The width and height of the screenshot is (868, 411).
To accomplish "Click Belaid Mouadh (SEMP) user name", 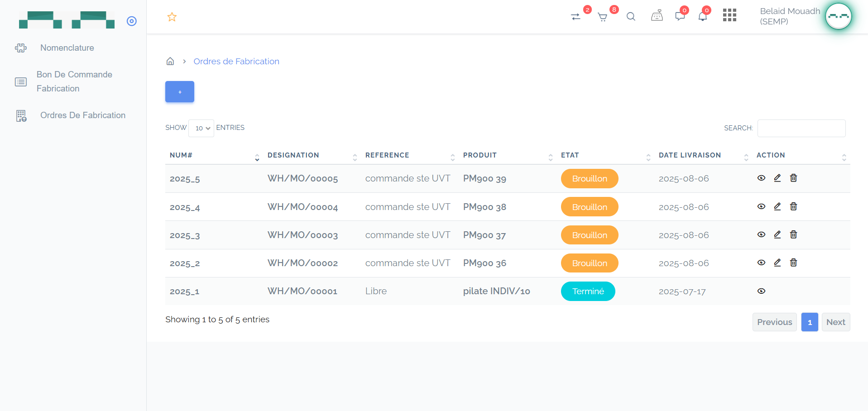I will pos(790,16).
